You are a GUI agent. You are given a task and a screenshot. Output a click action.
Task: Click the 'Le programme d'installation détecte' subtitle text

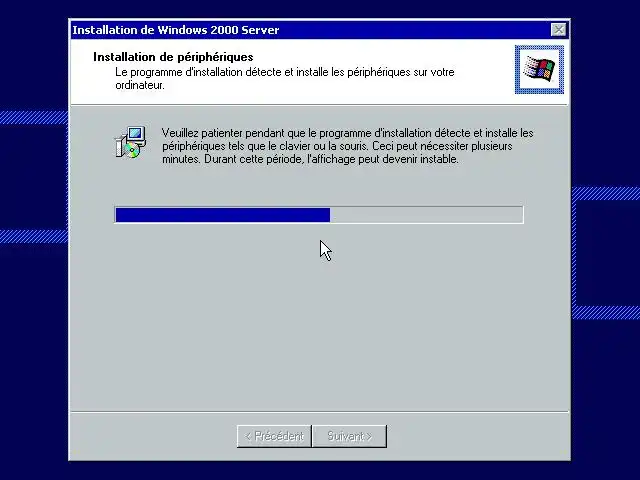(284, 78)
